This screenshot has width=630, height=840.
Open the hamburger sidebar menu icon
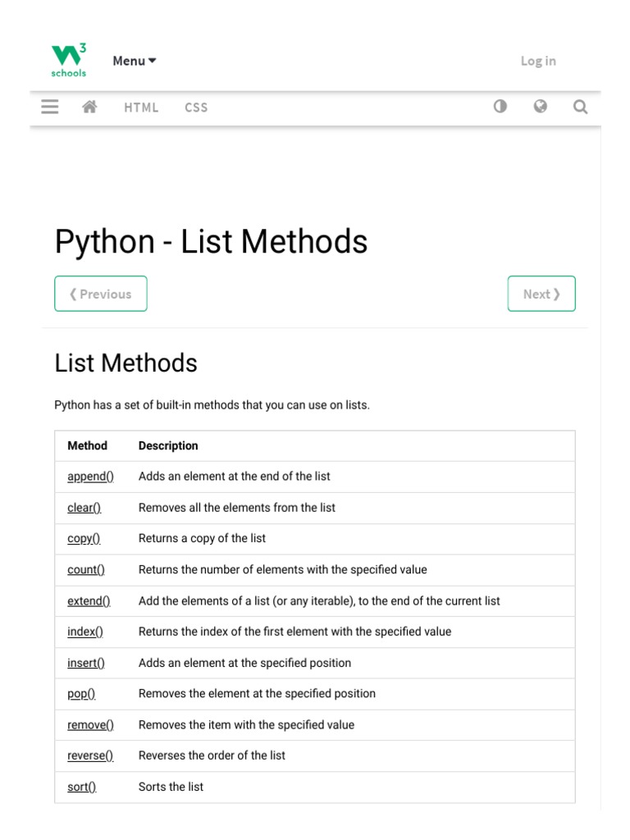pyautogui.click(x=50, y=107)
